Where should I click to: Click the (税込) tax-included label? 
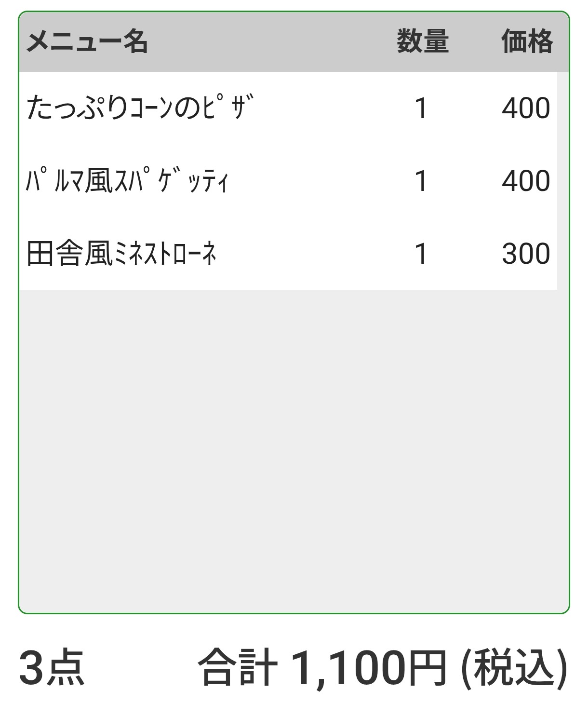pos(514,668)
